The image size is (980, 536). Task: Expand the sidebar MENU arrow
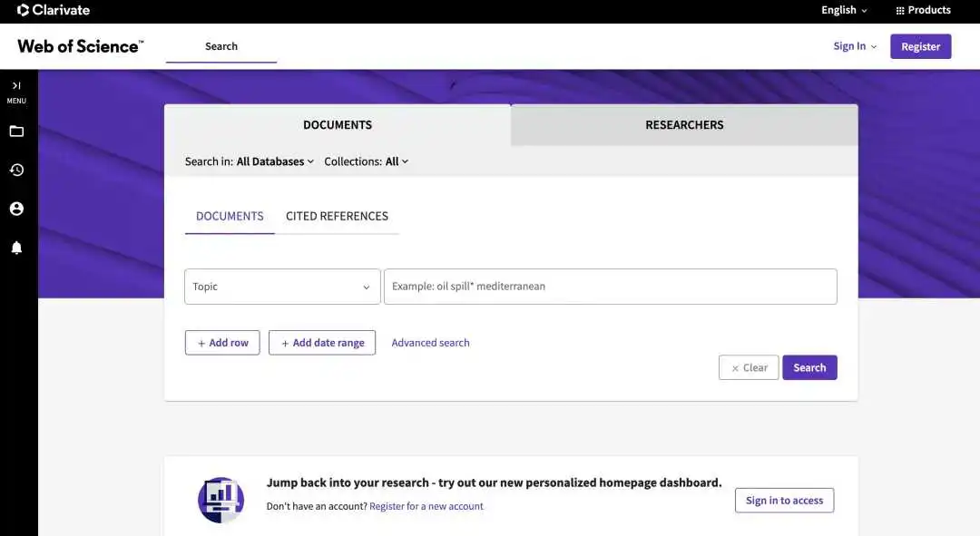coord(17,85)
